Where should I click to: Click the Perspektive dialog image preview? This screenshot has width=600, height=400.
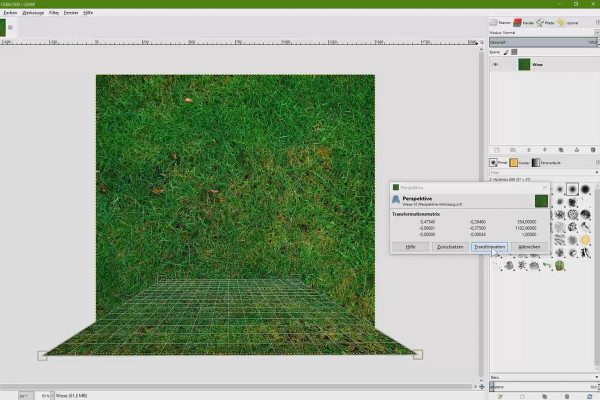541,201
